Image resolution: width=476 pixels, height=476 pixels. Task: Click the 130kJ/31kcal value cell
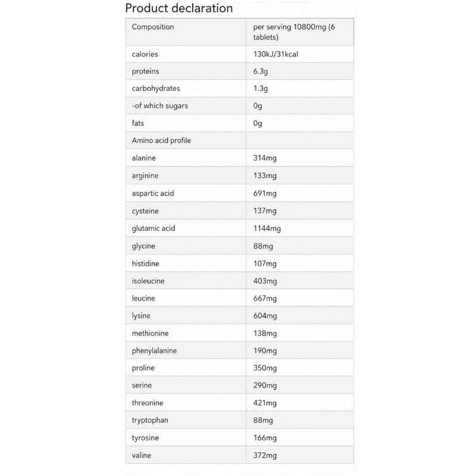[300, 54]
